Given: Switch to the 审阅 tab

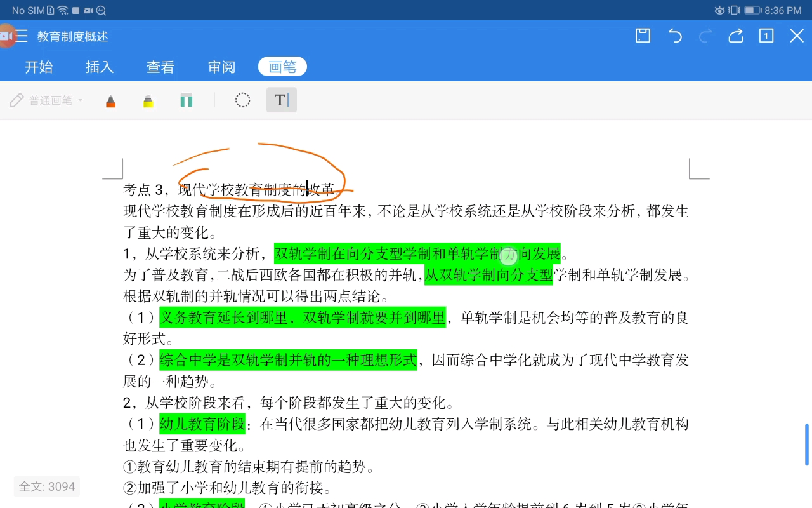Looking at the screenshot, I should pyautogui.click(x=221, y=67).
